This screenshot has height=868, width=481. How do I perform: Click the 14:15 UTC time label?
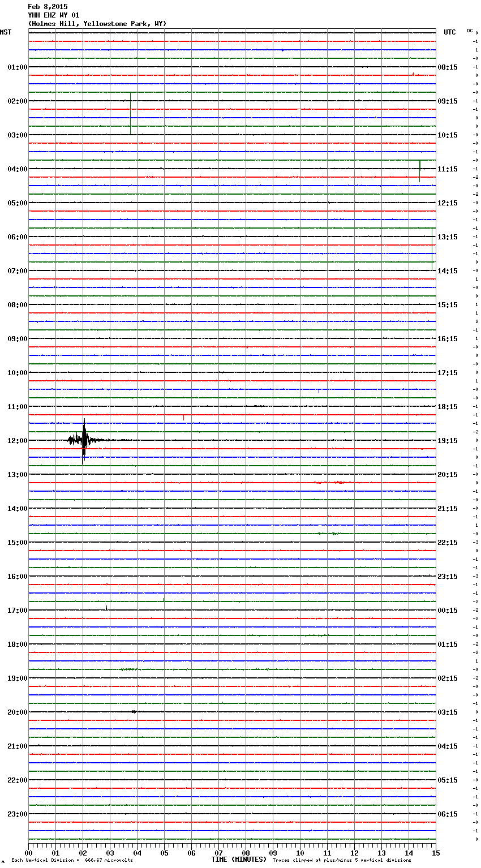[x=448, y=271]
